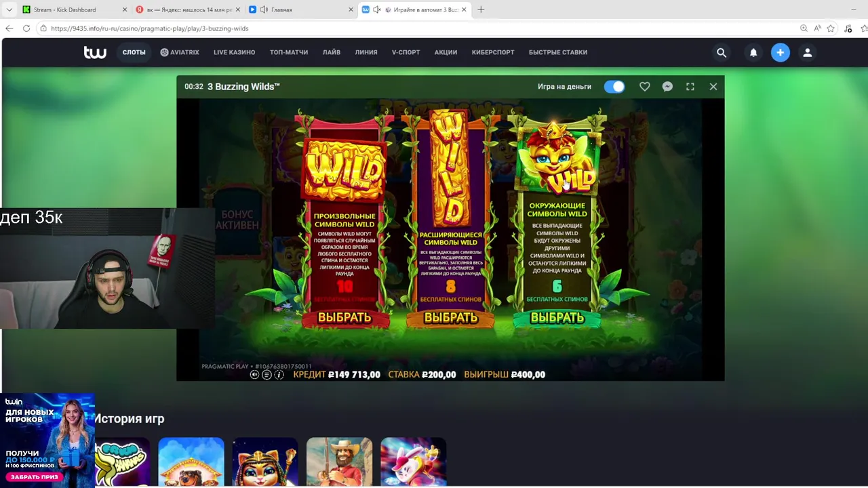Close the 3 Buzzing Wilds game window
868x488 pixels.
713,87
